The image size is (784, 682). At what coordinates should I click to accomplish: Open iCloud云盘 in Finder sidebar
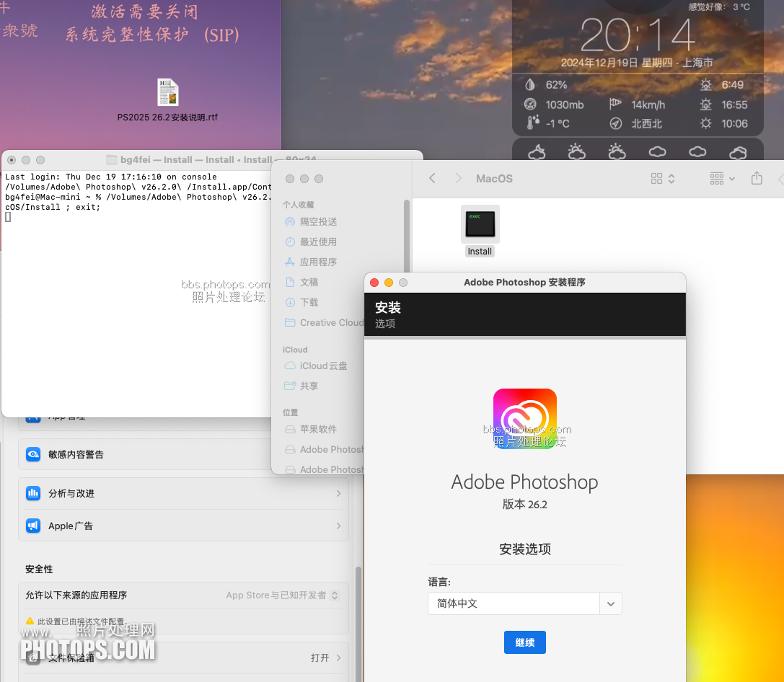pos(315,366)
